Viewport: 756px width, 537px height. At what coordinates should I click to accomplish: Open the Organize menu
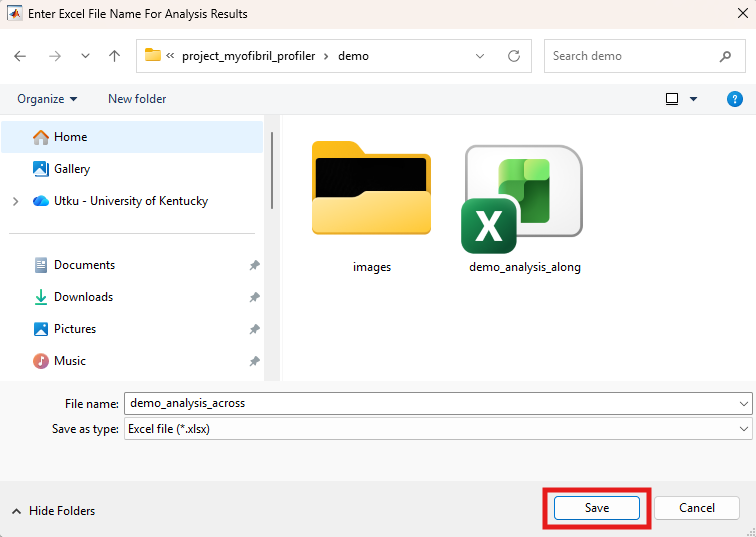tap(47, 99)
